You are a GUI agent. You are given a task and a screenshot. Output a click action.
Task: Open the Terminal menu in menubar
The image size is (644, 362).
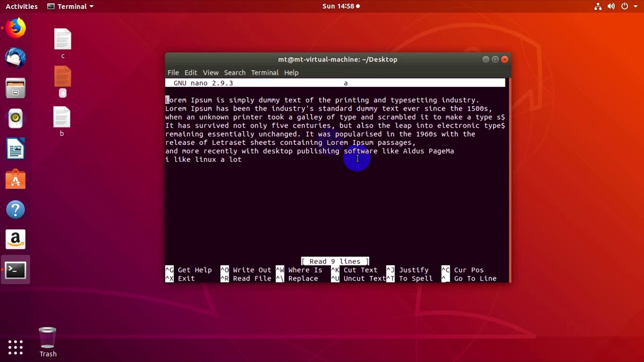click(x=265, y=72)
